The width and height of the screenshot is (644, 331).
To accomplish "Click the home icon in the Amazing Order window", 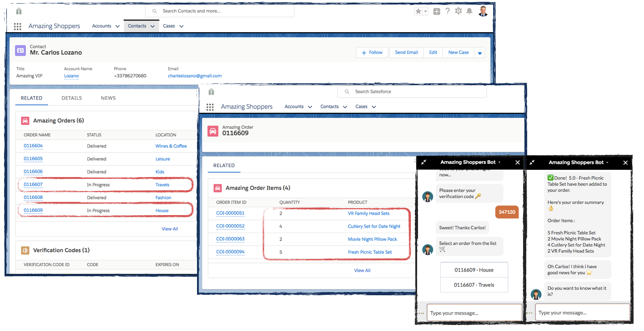I will pos(211,91).
